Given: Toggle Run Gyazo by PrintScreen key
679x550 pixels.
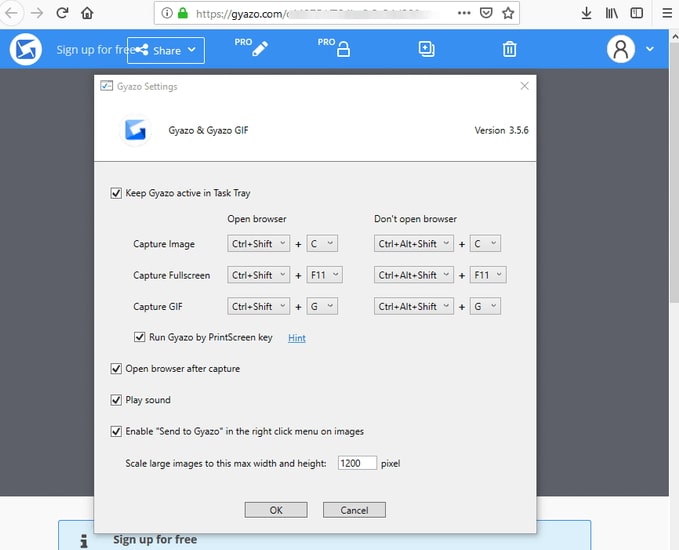Looking at the screenshot, I should [x=139, y=337].
